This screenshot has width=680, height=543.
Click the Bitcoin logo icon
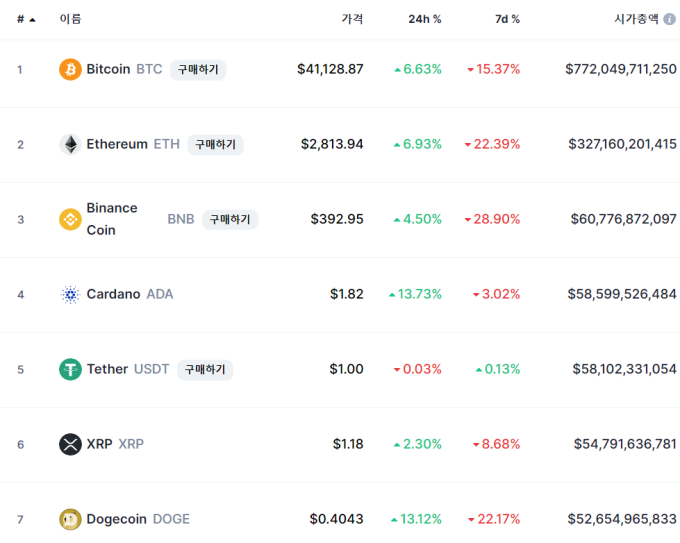(x=70, y=69)
